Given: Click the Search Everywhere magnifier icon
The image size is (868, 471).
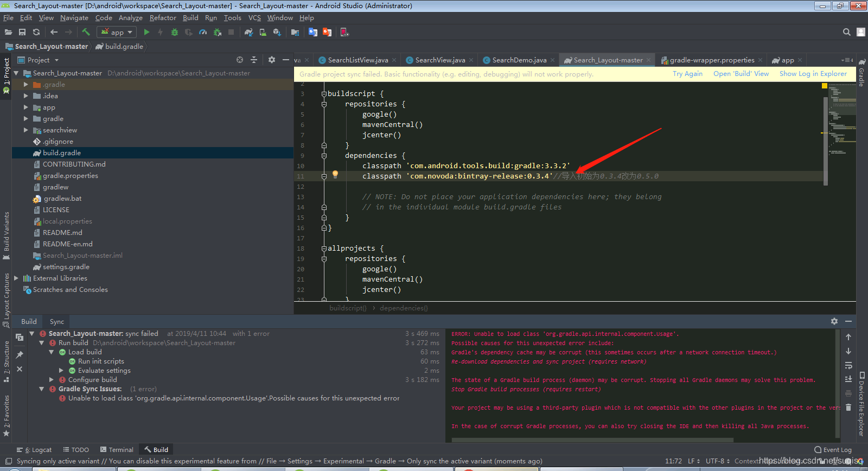Looking at the screenshot, I should [x=847, y=32].
